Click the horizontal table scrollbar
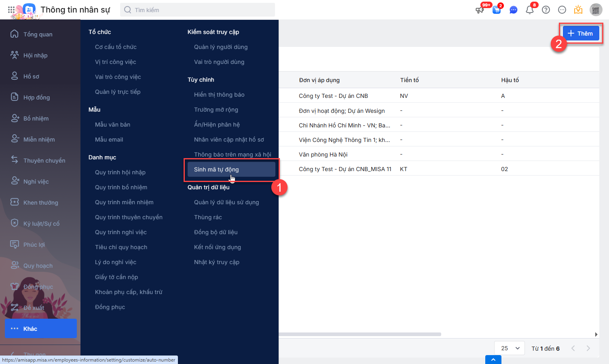Image resolution: width=609 pixels, height=364 pixels. point(360,334)
